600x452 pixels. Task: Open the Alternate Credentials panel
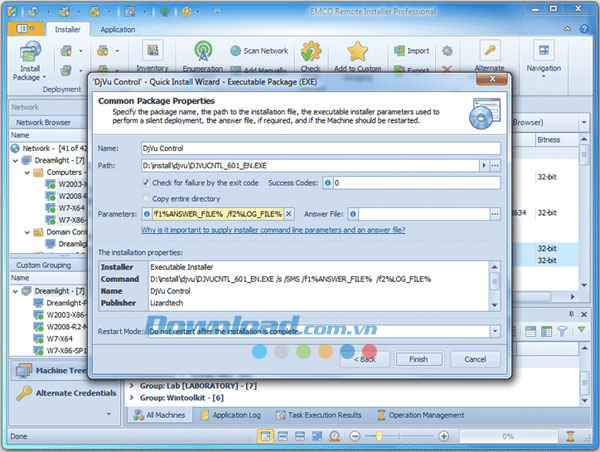66,393
